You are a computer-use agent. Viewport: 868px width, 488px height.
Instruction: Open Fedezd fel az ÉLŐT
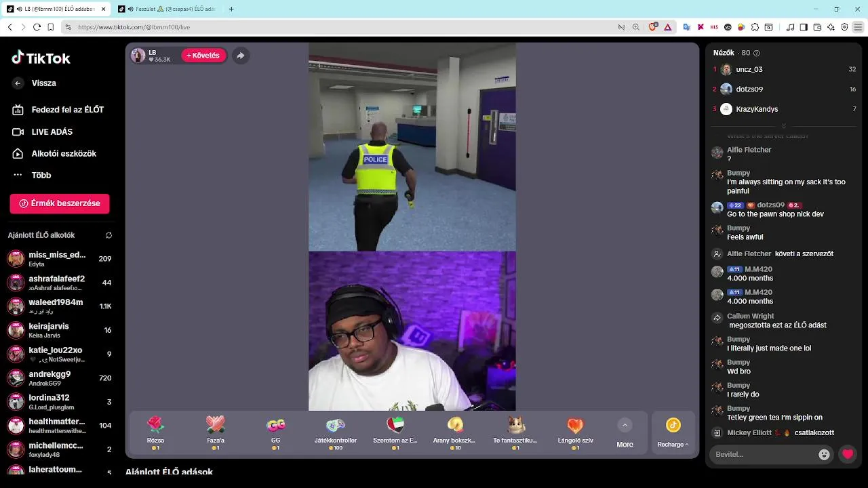click(60, 110)
